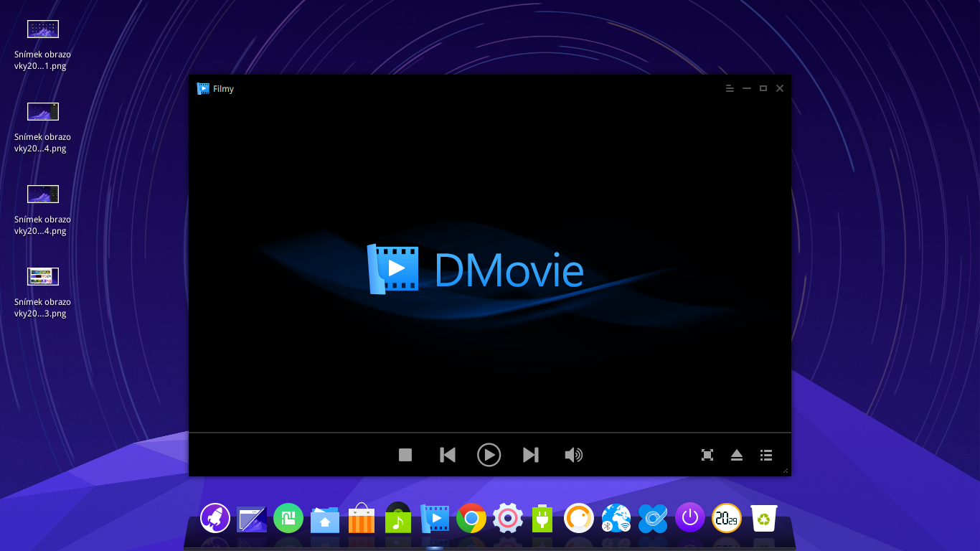This screenshot has height=551, width=980.
Task: Toggle fullscreen mode in DMovie
Action: [x=707, y=455]
